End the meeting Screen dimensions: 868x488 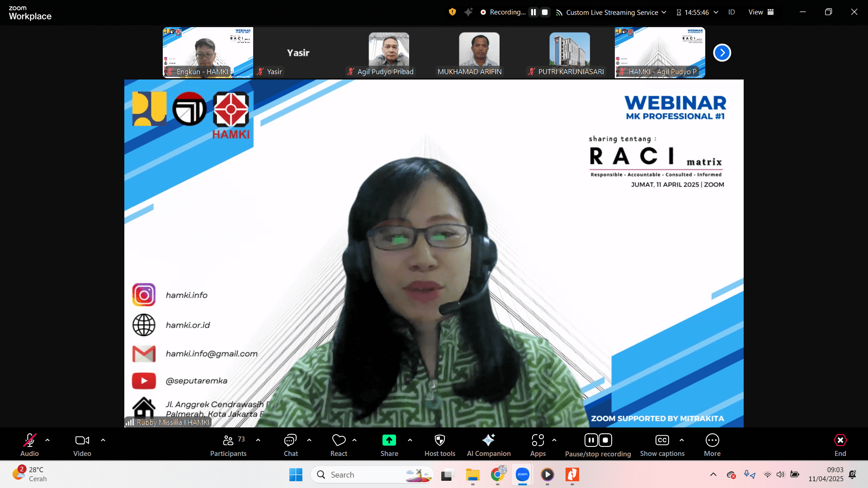pyautogui.click(x=840, y=445)
